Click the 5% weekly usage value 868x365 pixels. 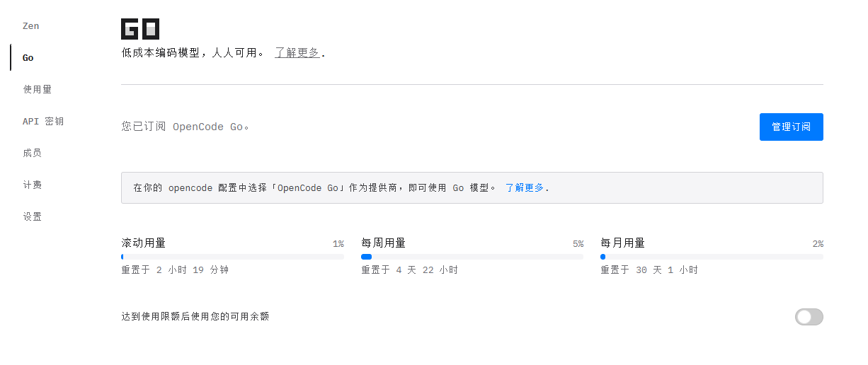click(x=578, y=244)
